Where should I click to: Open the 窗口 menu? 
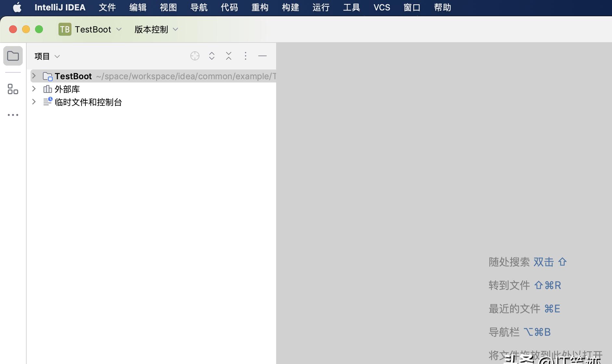click(x=412, y=7)
